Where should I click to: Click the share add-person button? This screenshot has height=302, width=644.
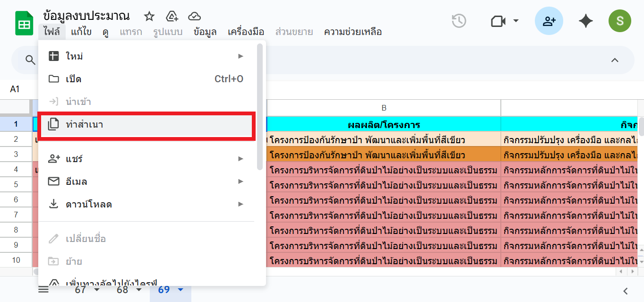tap(549, 21)
